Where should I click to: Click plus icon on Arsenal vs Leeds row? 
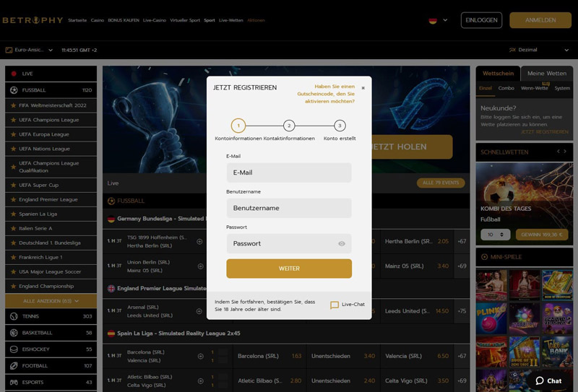(199, 311)
